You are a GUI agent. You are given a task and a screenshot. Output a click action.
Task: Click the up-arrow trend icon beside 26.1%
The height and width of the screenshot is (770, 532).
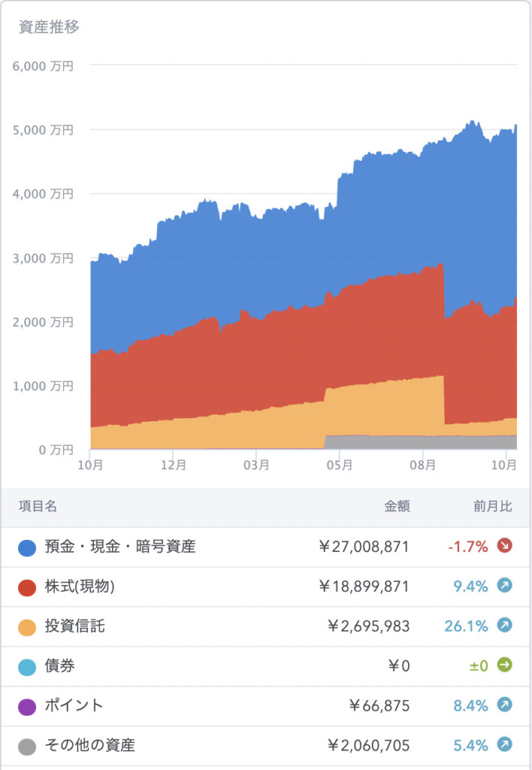(504, 625)
